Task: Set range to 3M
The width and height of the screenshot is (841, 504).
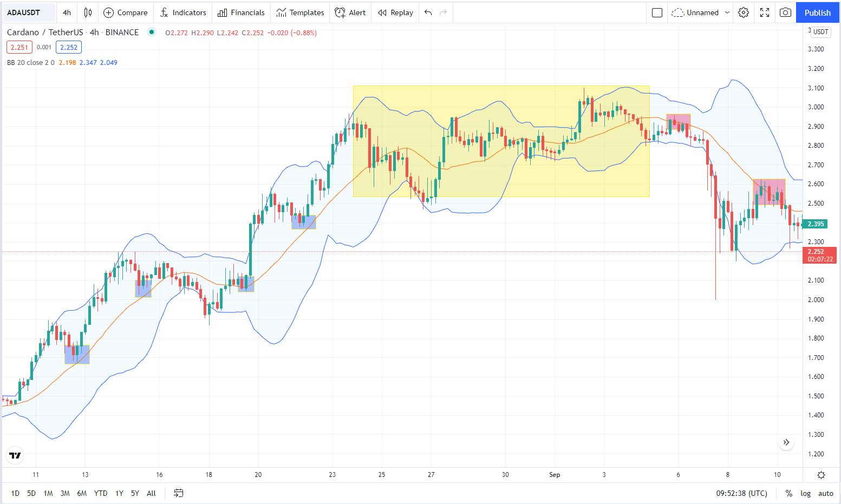Action: click(x=65, y=493)
